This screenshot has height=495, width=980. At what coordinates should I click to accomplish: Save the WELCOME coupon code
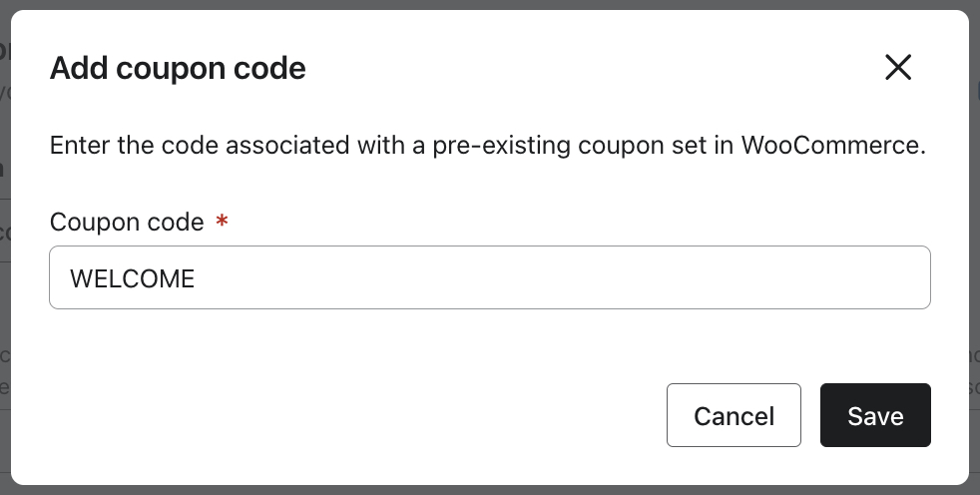click(x=875, y=415)
